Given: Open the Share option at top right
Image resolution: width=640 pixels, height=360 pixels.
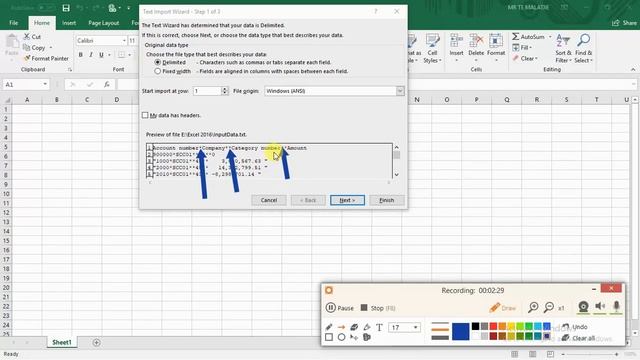Looking at the screenshot, I should (624, 23).
